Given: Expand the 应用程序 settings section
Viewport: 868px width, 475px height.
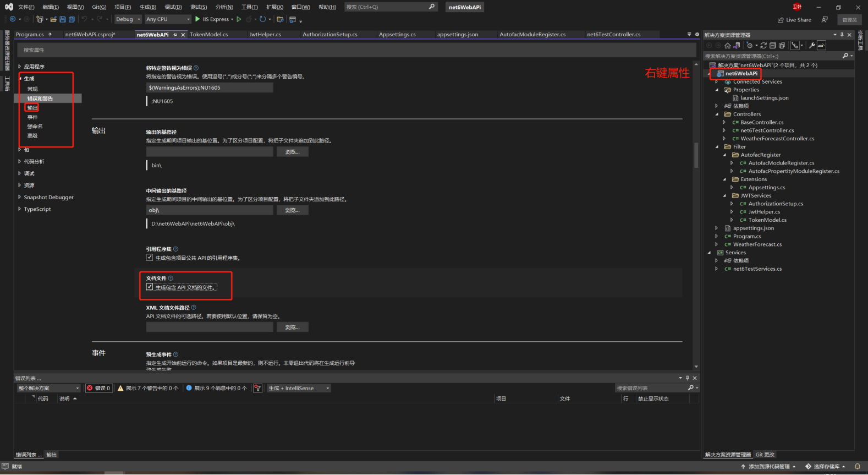Looking at the screenshot, I should 19,67.
